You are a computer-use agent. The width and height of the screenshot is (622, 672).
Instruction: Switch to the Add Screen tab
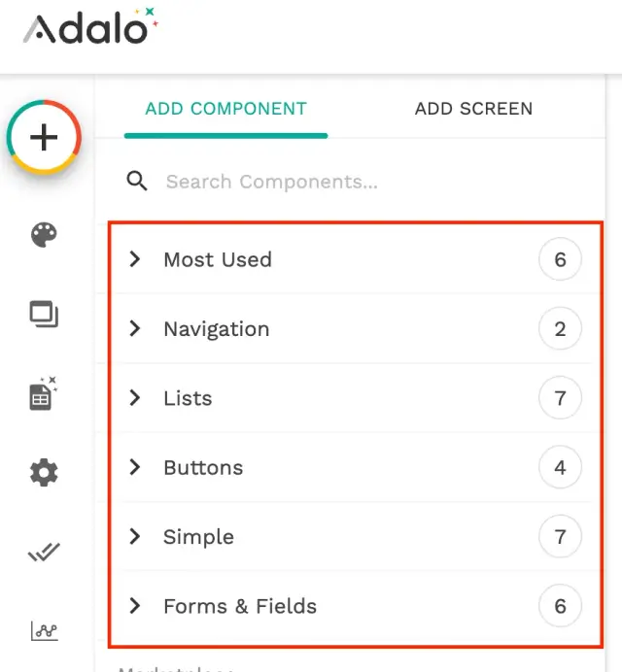[x=473, y=109]
